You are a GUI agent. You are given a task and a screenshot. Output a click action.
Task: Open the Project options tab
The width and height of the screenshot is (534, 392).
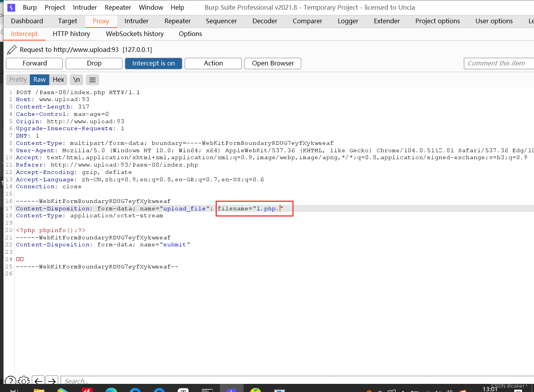click(437, 21)
